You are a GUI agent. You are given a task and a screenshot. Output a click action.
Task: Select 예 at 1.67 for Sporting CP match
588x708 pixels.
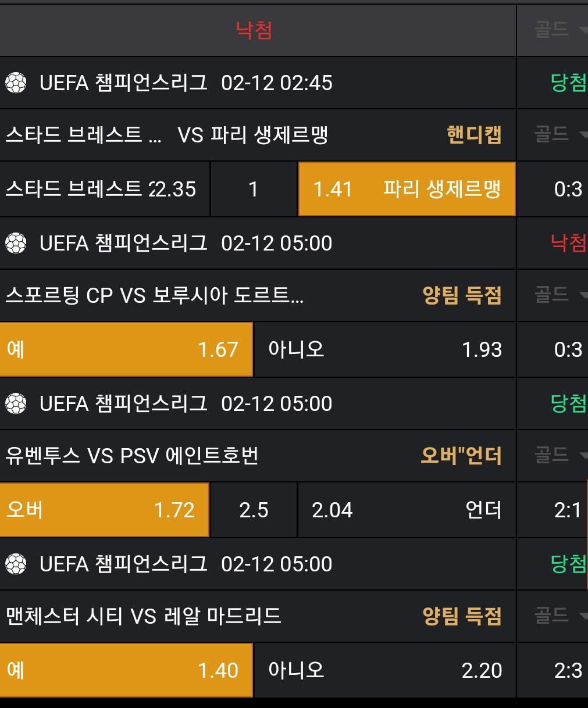click(x=126, y=349)
